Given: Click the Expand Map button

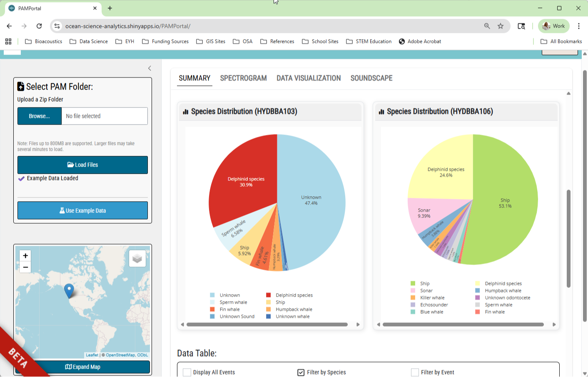Looking at the screenshot, I should [82, 367].
